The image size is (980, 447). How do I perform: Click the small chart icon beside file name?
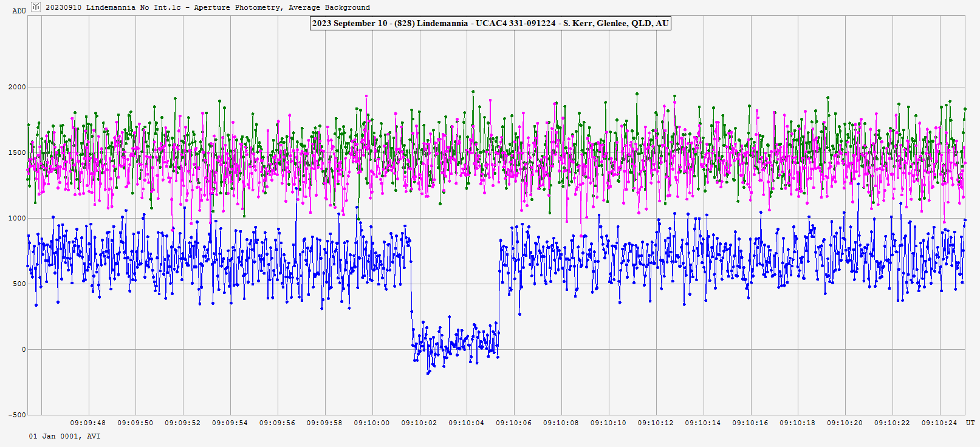[36, 7]
